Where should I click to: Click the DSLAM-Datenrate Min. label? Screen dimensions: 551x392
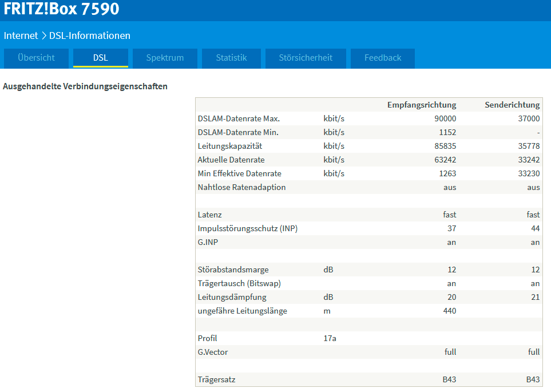point(238,132)
